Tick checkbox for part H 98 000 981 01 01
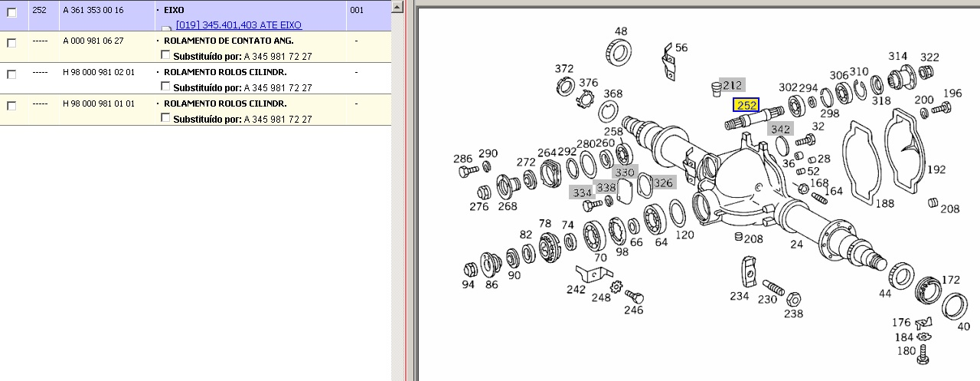The height and width of the screenshot is (381, 980). (11, 106)
